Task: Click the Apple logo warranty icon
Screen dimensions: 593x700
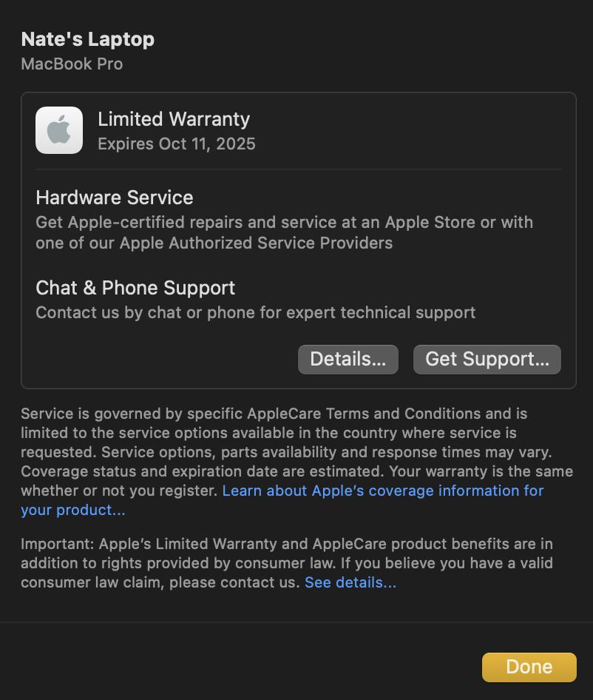Action: pyautogui.click(x=59, y=130)
